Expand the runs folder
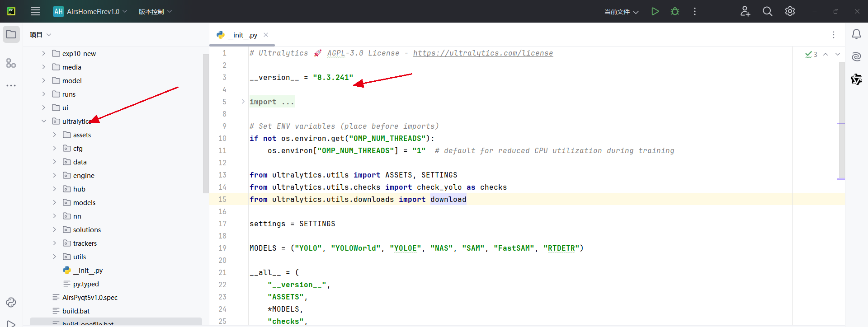This screenshot has height=327, width=868. point(43,94)
